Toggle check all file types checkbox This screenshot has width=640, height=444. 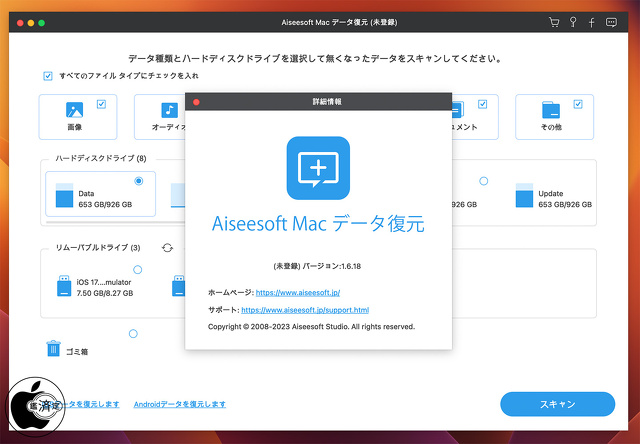(48, 76)
